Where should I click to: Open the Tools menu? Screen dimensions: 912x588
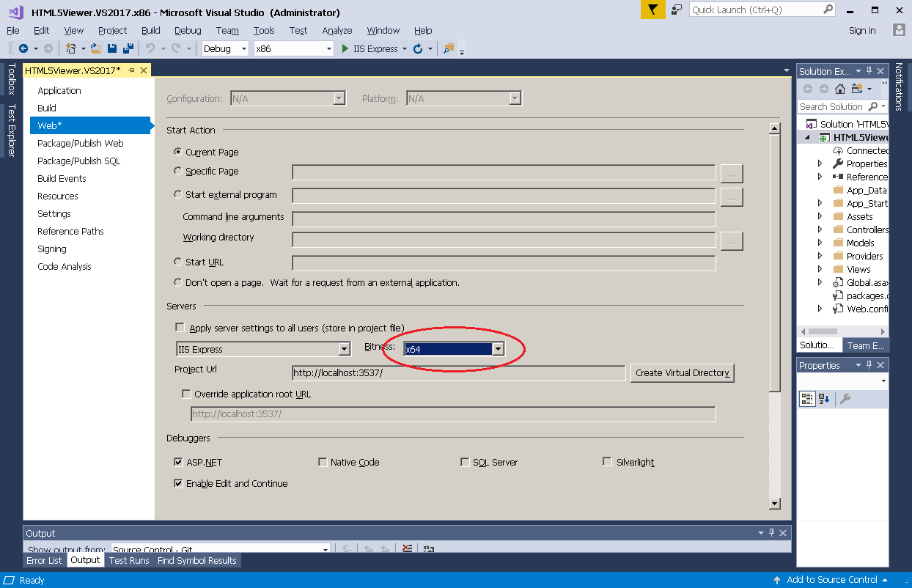[264, 30]
